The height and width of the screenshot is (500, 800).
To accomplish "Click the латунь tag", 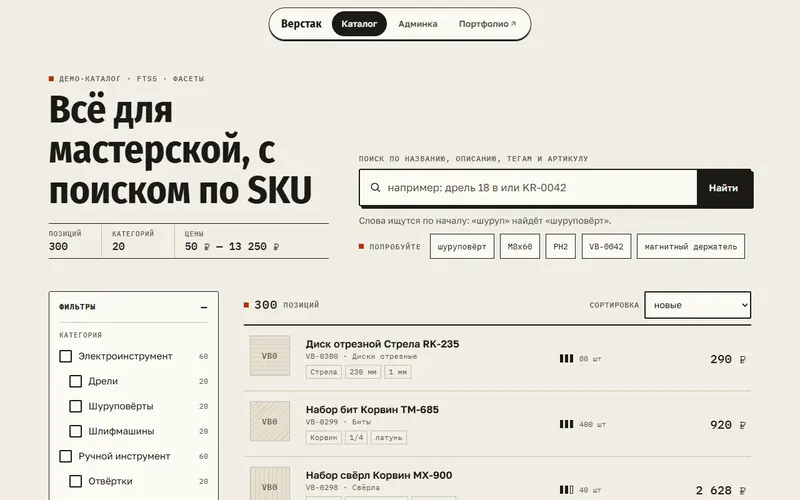I will click(389, 437).
